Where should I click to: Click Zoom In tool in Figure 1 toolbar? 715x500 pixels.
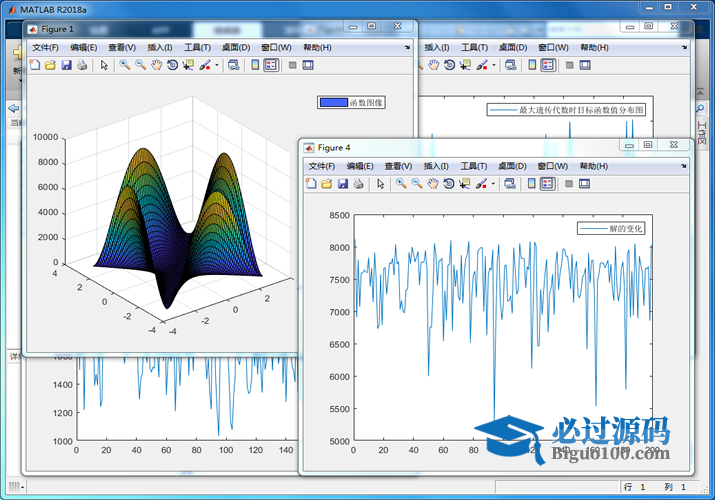click(x=124, y=65)
